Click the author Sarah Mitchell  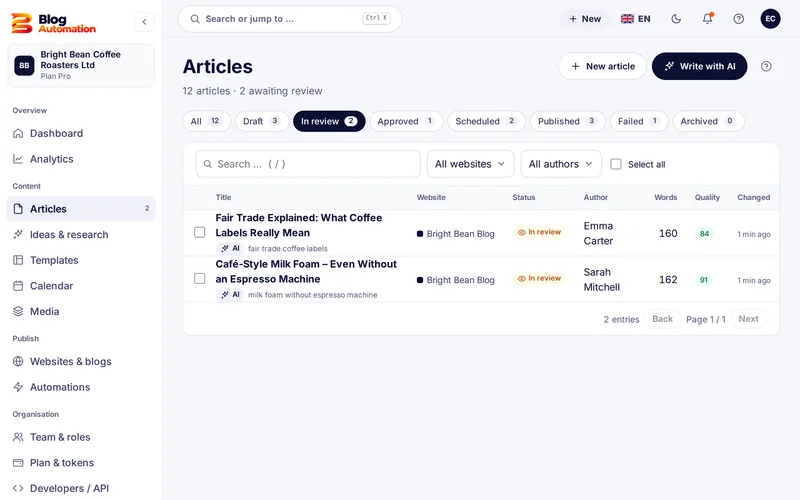pos(602,280)
